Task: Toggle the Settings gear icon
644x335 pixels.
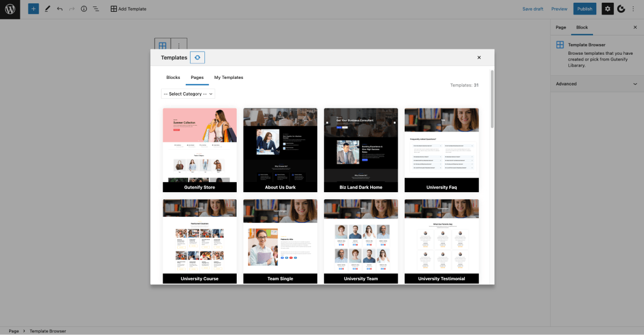Action: click(x=608, y=9)
